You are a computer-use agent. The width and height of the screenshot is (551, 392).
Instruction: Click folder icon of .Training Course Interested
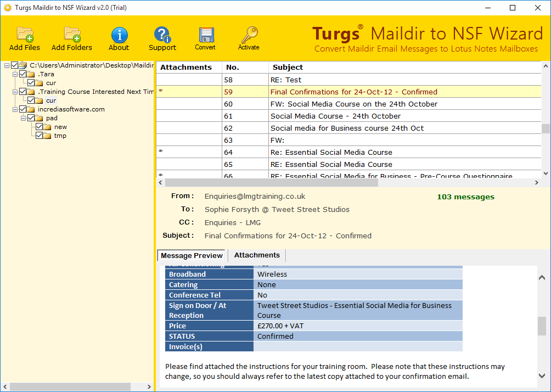pyautogui.click(x=31, y=92)
